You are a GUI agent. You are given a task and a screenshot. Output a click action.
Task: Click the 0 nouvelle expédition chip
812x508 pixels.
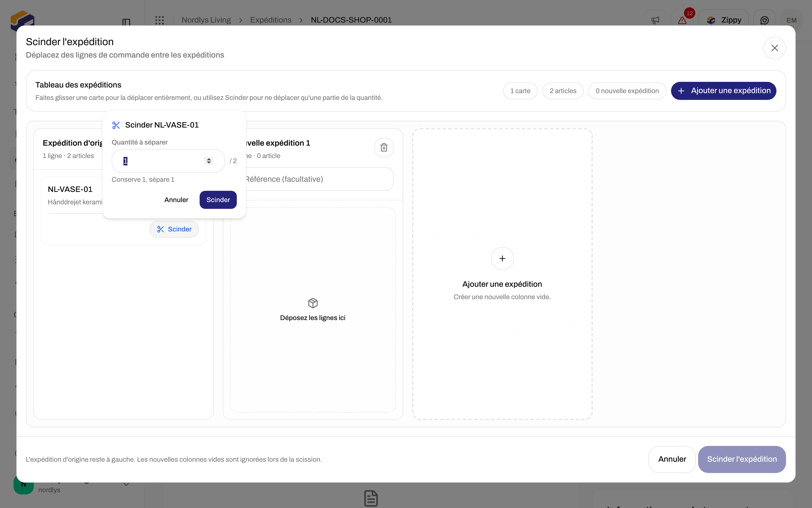627,91
